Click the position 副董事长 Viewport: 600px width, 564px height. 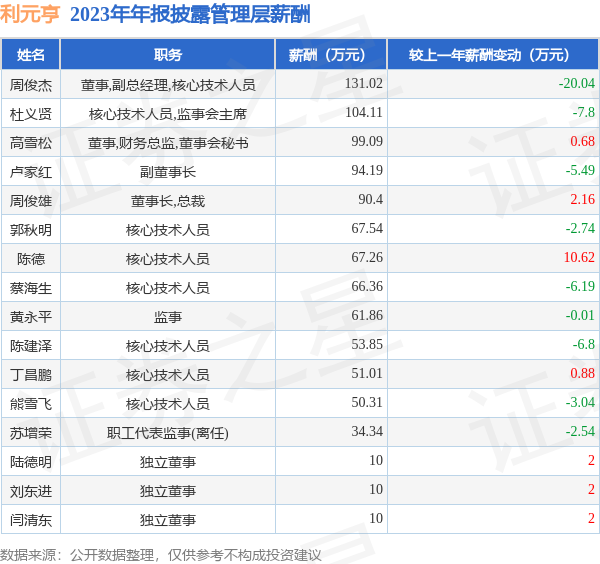[168, 172]
